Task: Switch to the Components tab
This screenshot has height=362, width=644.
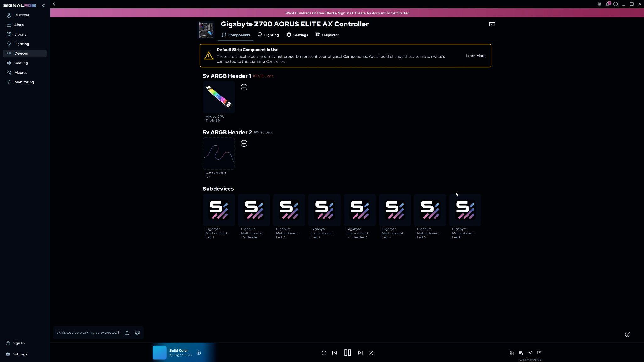Action: point(236,35)
